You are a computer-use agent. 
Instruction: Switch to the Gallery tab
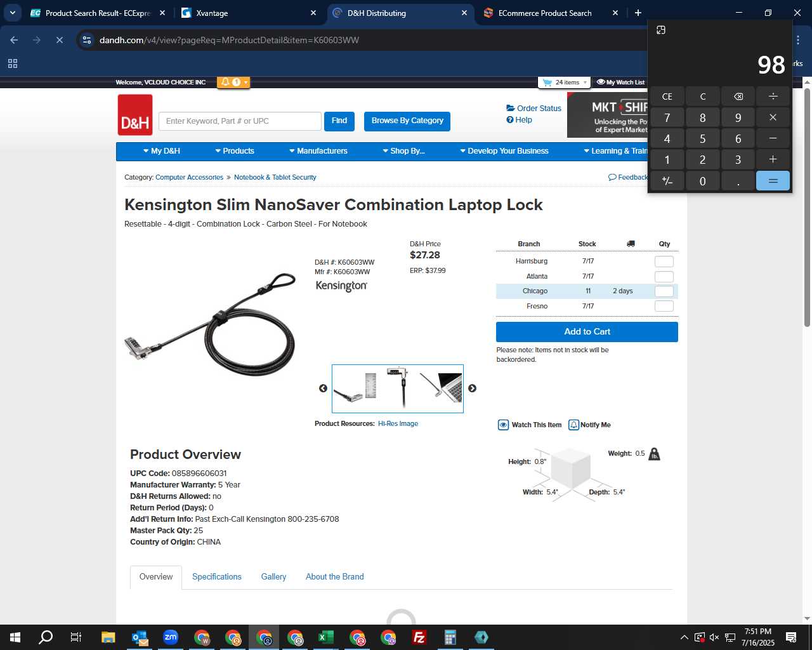point(273,577)
